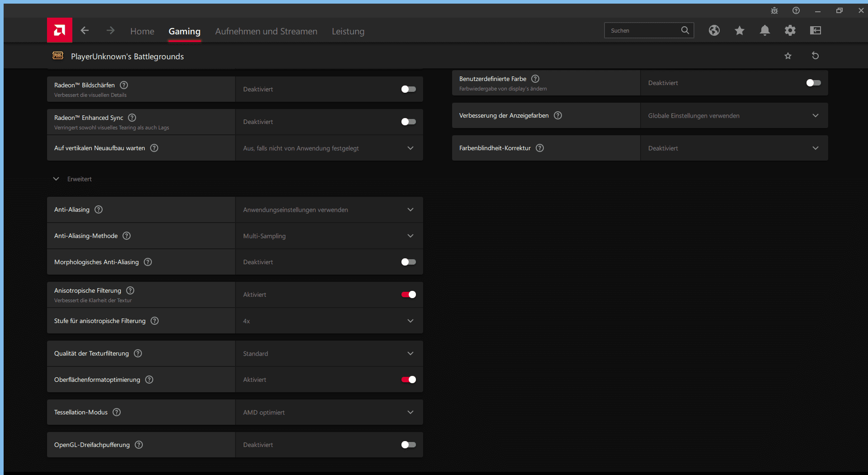Open the settings gear icon
The width and height of the screenshot is (868, 475).
pos(790,30)
